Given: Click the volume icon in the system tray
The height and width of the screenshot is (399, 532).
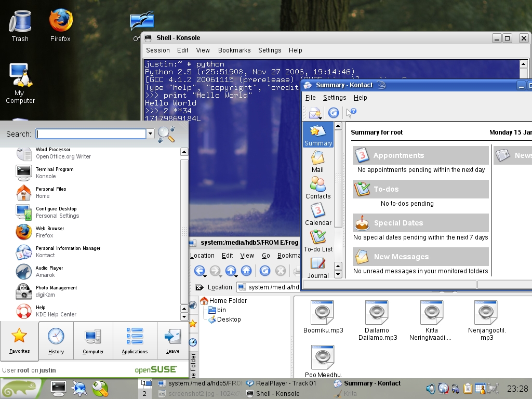Looking at the screenshot, I should pyautogui.click(x=431, y=388).
